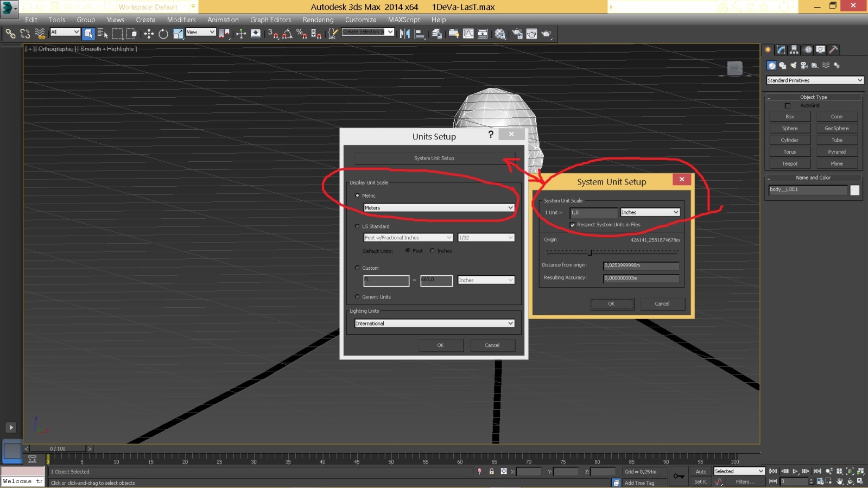Viewport: 868px width, 488px height.
Task: Select the Generic Units radio button
Action: 357,296
